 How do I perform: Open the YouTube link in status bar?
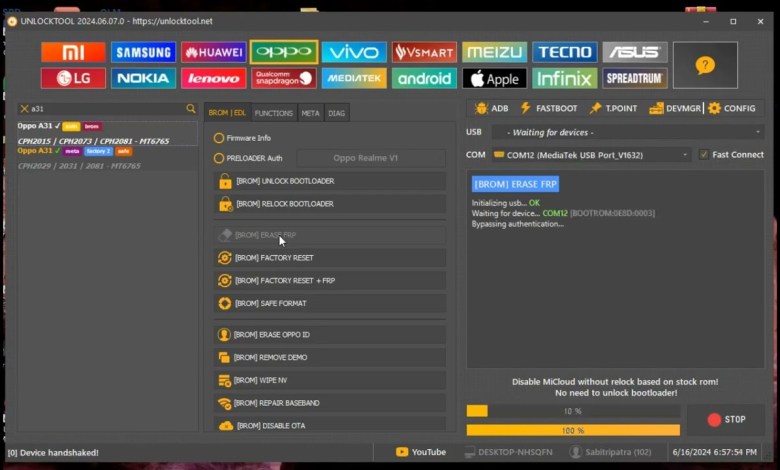click(421, 452)
